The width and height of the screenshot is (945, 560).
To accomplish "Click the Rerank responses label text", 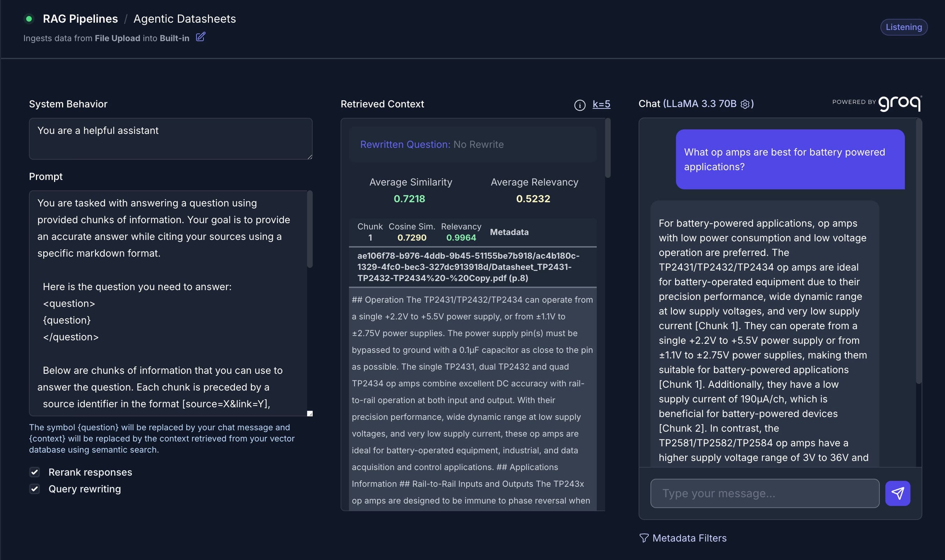I will 90,472.
